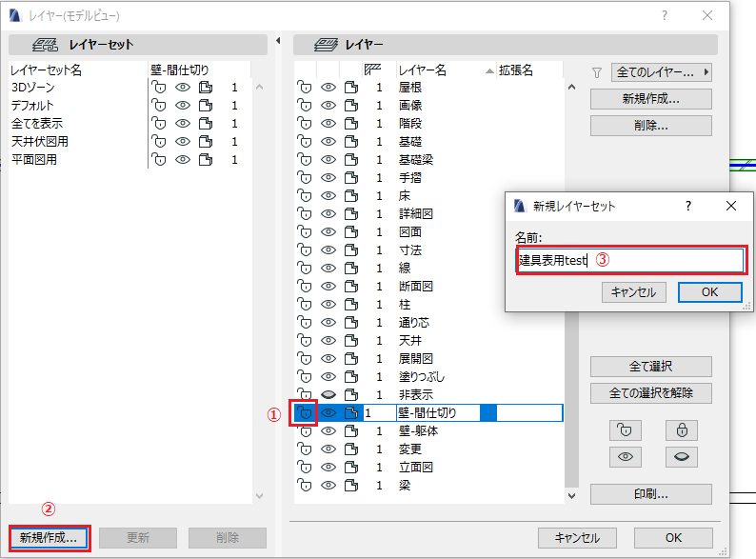Click the lock selected layers button

point(682,430)
